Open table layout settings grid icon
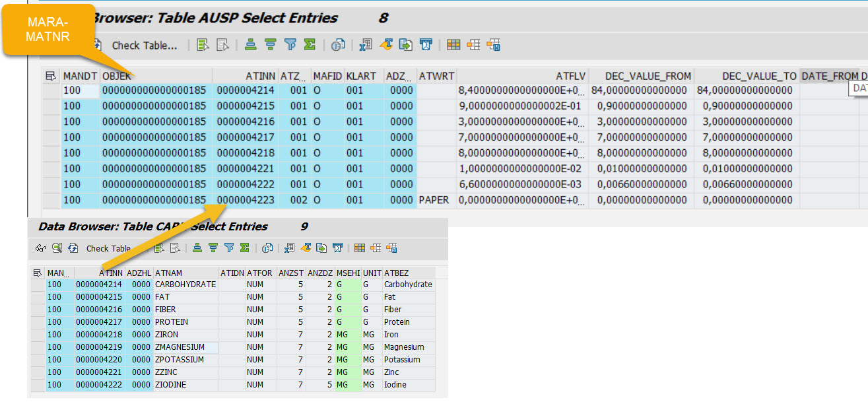868x404 pixels. pyautogui.click(x=452, y=45)
